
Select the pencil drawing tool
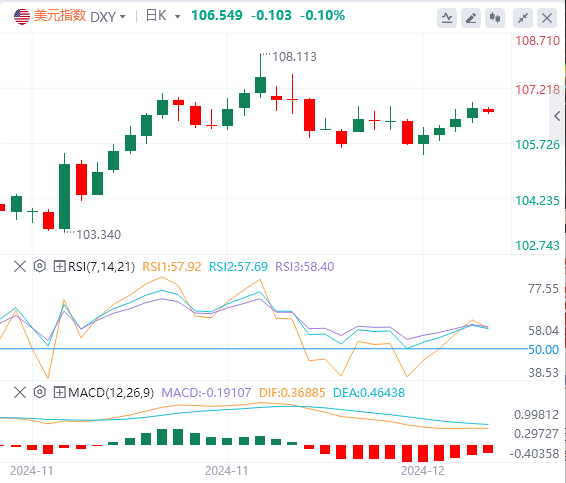[471, 18]
